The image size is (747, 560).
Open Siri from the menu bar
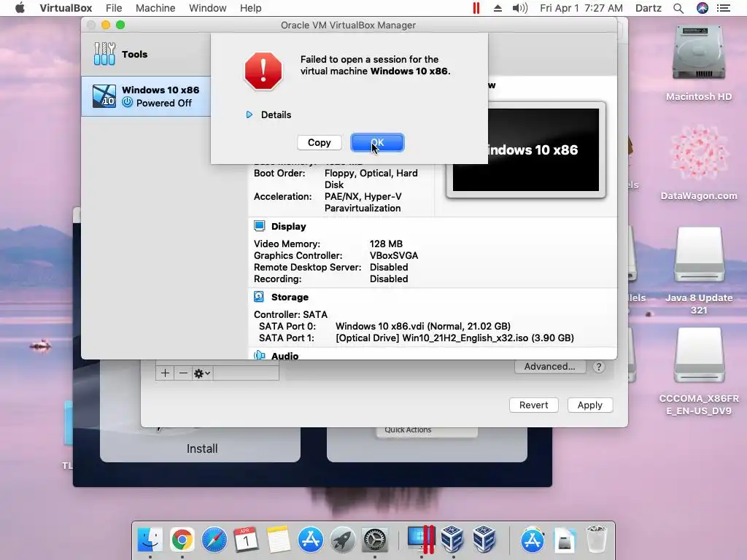(703, 8)
